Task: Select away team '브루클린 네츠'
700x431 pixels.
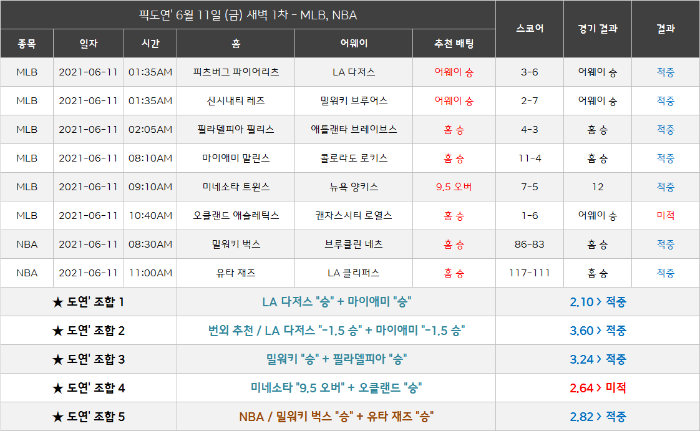Action: [354, 244]
